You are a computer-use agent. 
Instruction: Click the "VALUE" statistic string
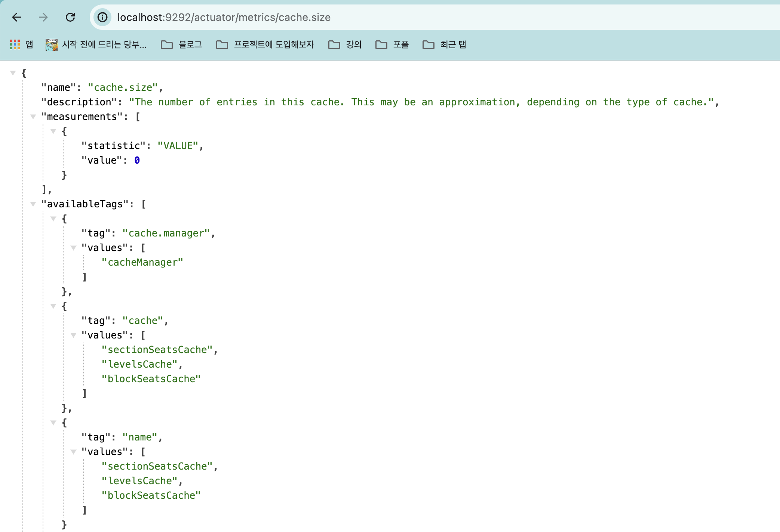click(x=178, y=146)
